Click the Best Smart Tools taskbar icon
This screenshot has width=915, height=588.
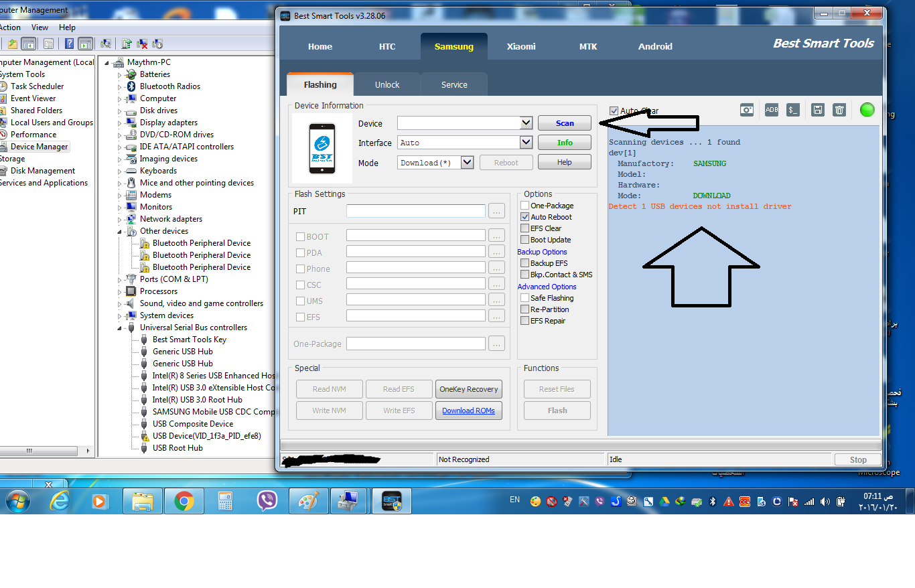(392, 501)
